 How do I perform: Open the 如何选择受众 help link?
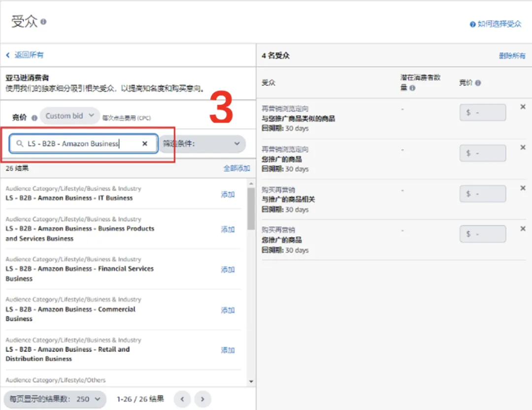496,24
